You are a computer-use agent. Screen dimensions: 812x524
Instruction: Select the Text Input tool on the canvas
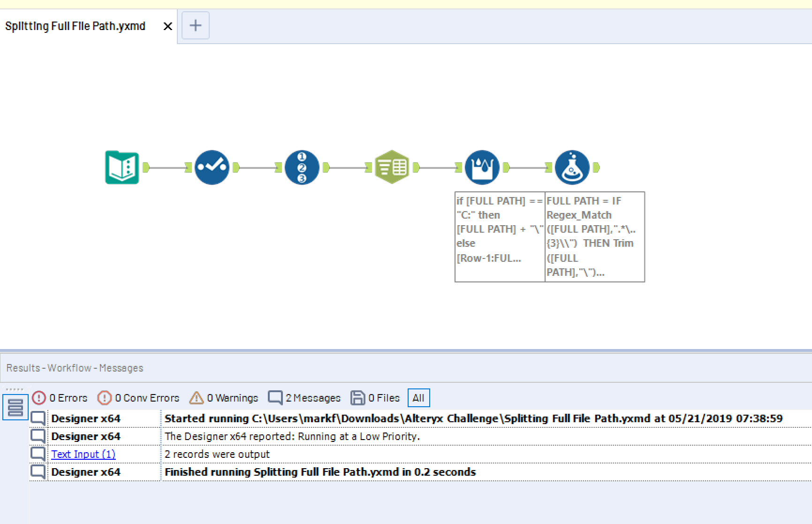tap(122, 167)
